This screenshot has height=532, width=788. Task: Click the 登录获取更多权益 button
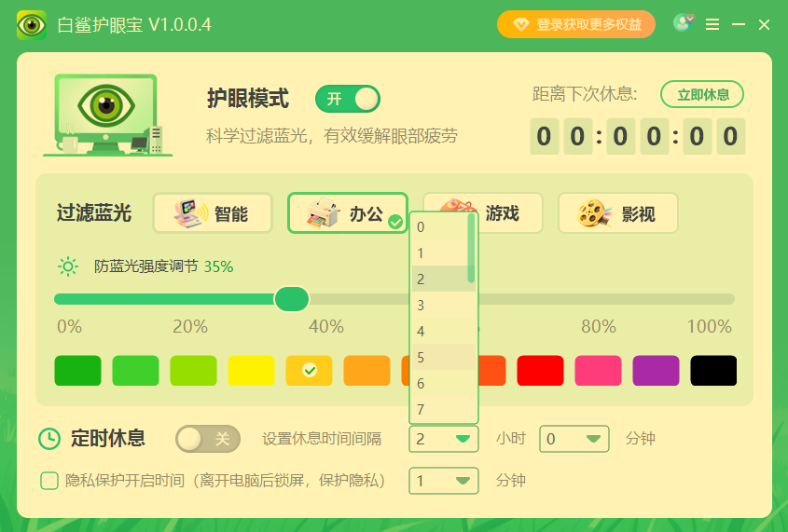576,24
